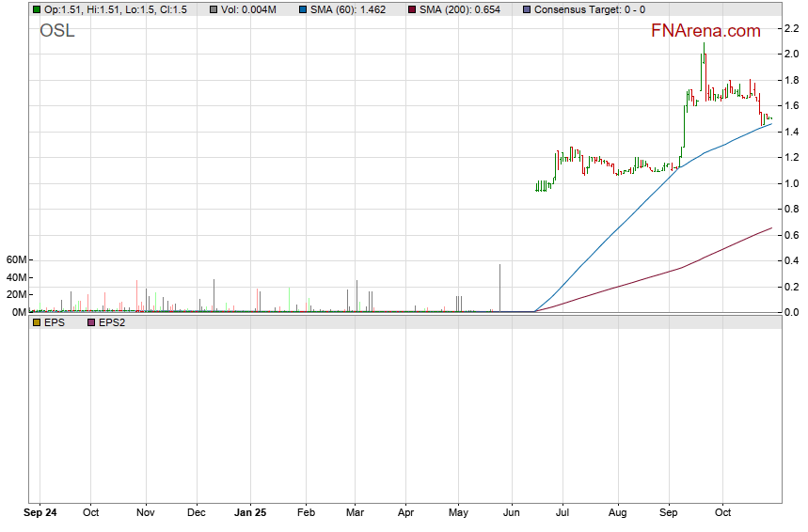
Task: Click the green OHLC price legend swatch
Action: [x=37, y=9]
